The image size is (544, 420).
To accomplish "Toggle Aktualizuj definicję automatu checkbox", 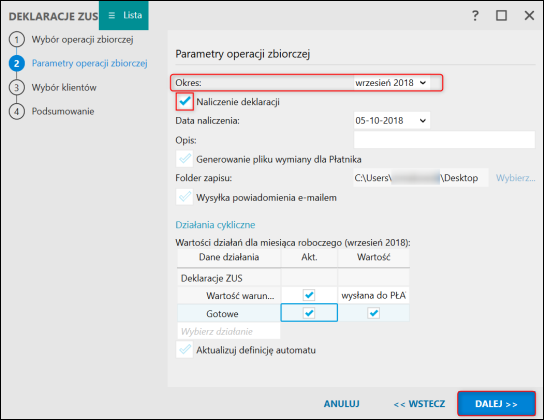I will (x=185, y=349).
